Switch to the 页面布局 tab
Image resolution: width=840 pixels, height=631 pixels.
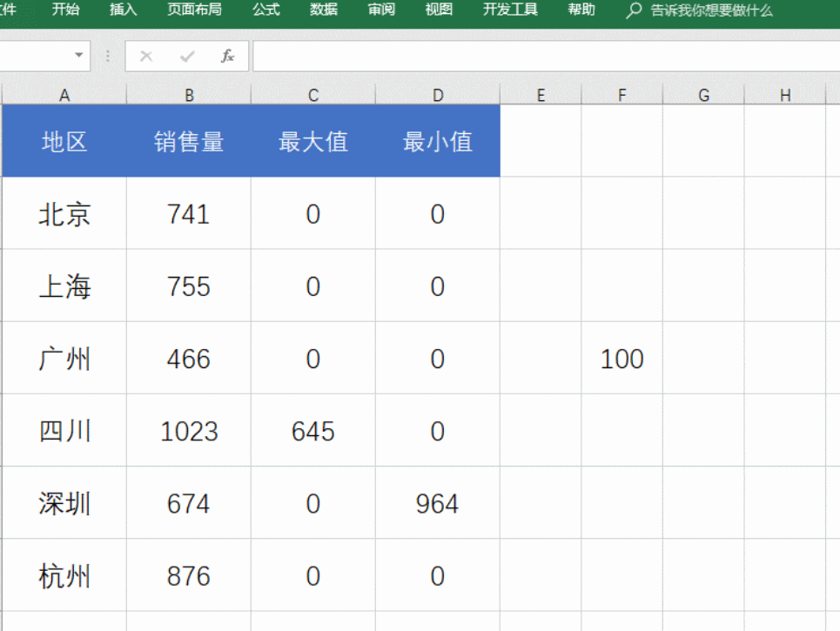[x=194, y=9]
